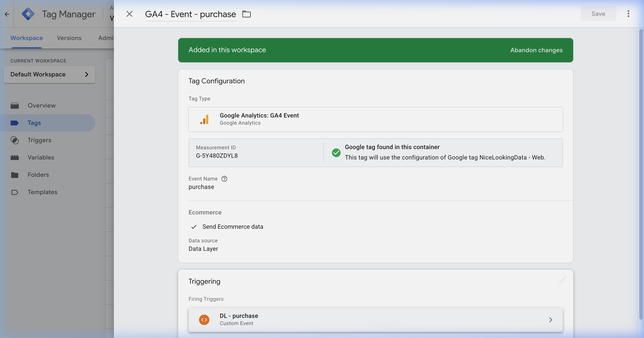Viewport: 644px width, 338px height.
Task: Switch to the Versions tab
Action: (69, 38)
